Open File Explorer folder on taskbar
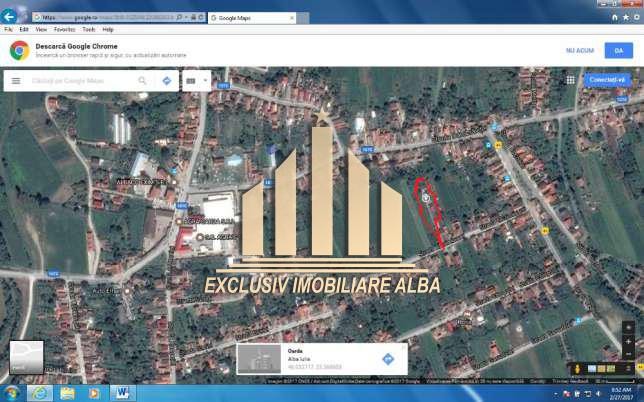Viewport: 644px width, 402px height. pos(67,393)
